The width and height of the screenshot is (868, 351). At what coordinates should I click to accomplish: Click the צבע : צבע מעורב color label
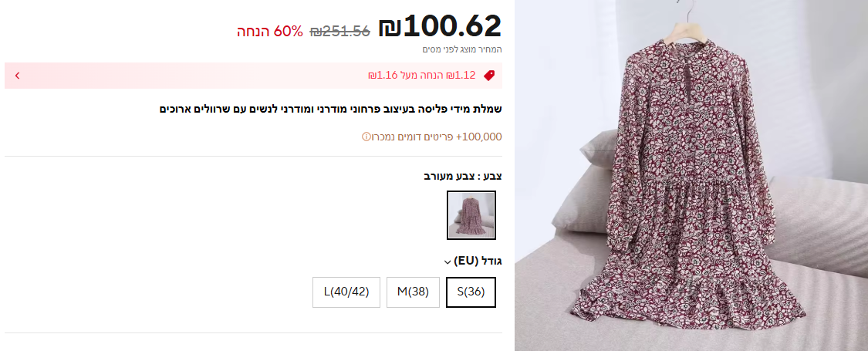tap(463, 177)
